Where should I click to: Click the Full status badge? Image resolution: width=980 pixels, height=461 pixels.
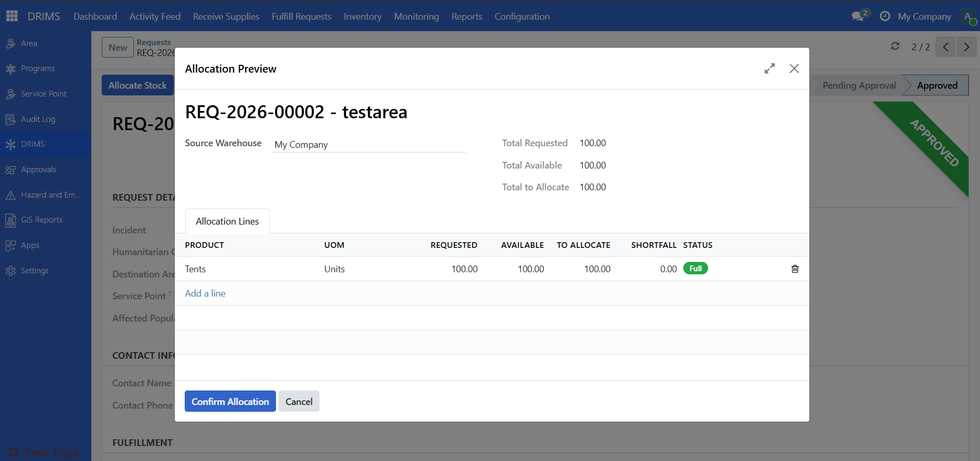696,269
